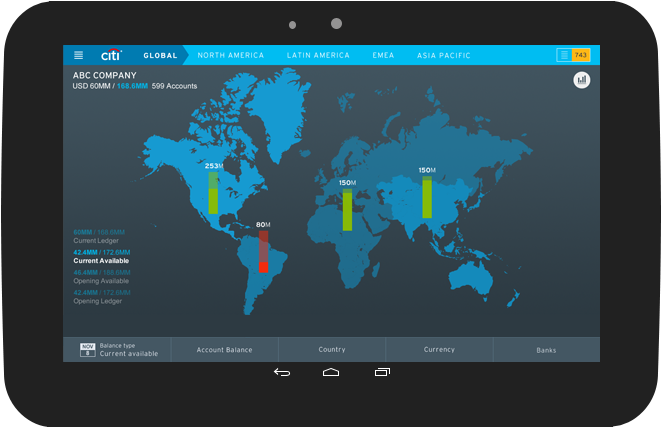Go to the Asia Pacific tab

pyautogui.click(x=444, y=55)
